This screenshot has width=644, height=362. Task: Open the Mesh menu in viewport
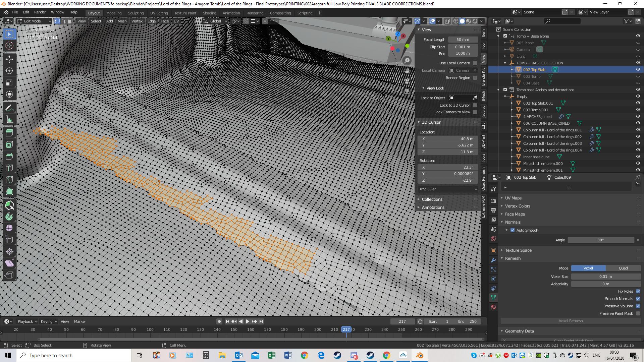(x=122, y=21)
